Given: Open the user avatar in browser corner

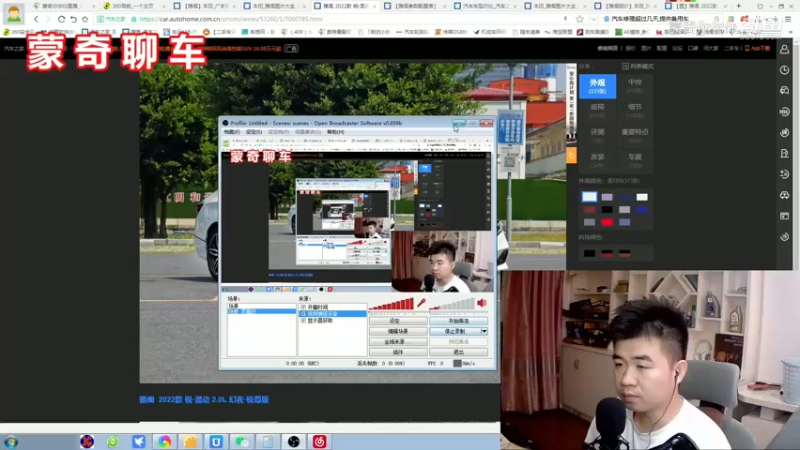Looking at the screenshot, I should [14, 13].
